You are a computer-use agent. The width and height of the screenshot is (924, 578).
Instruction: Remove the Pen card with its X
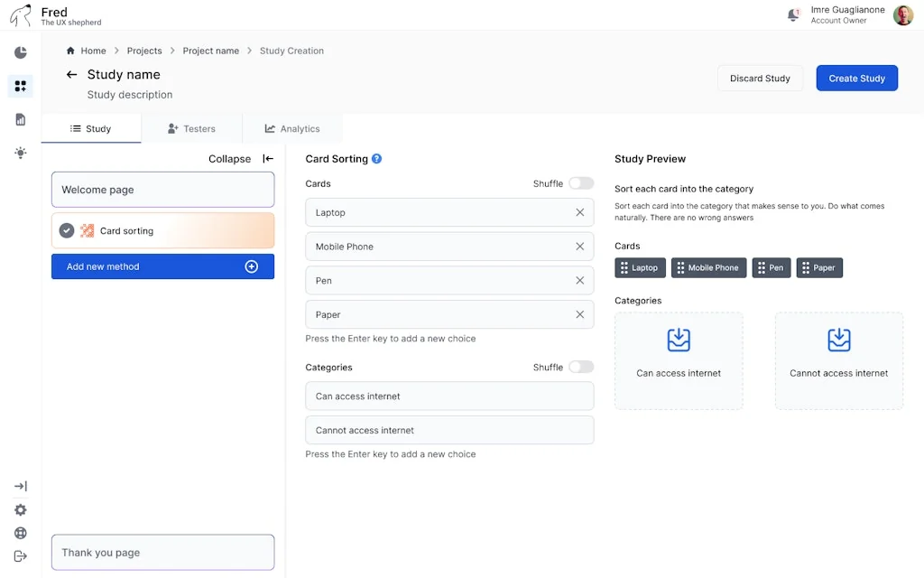point(580,280)
